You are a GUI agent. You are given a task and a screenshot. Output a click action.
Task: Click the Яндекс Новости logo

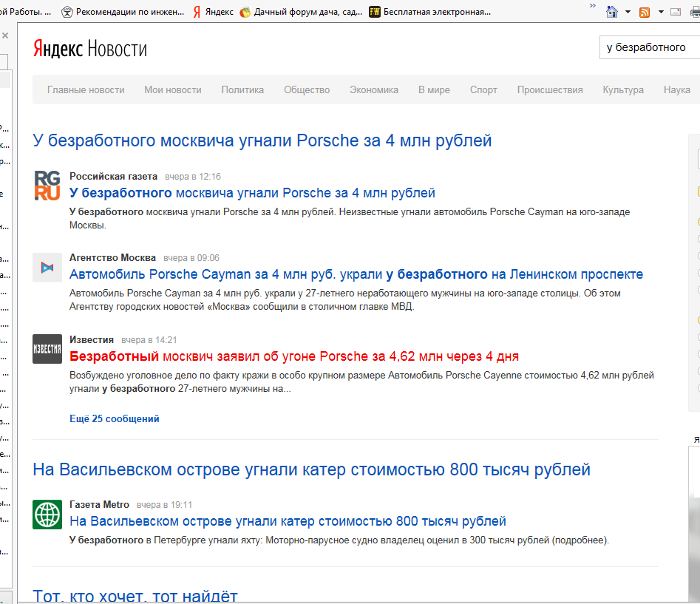pos(89,49)
